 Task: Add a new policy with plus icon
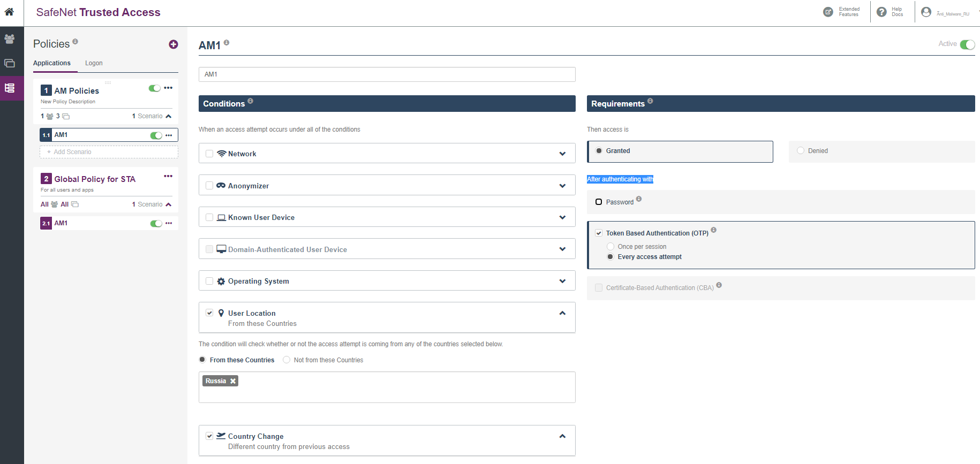coord(174,44)
